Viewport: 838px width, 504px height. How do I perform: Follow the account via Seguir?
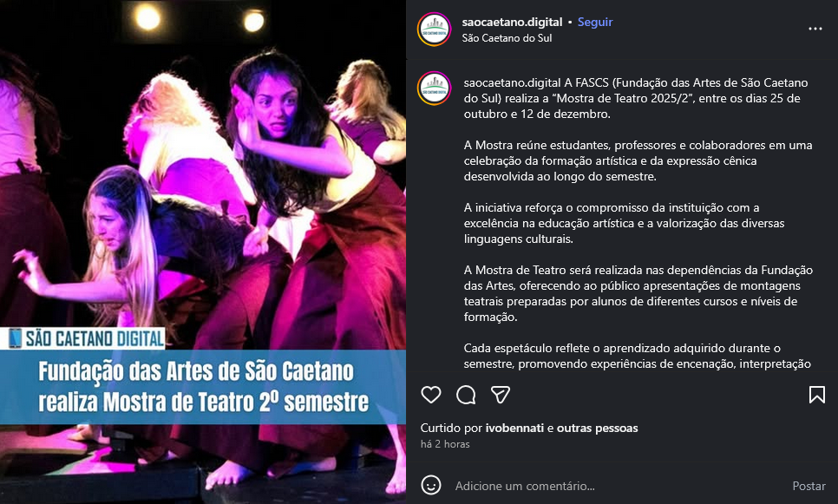[595, 22]
